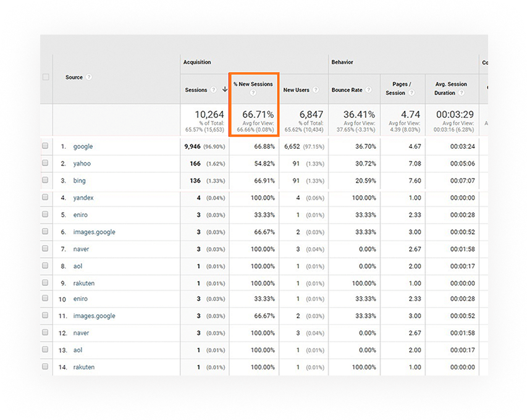Viewport: 527px width, 420px height.
Task: Click the 4.74 pages per session total
Action: click(x=410, y=115)
